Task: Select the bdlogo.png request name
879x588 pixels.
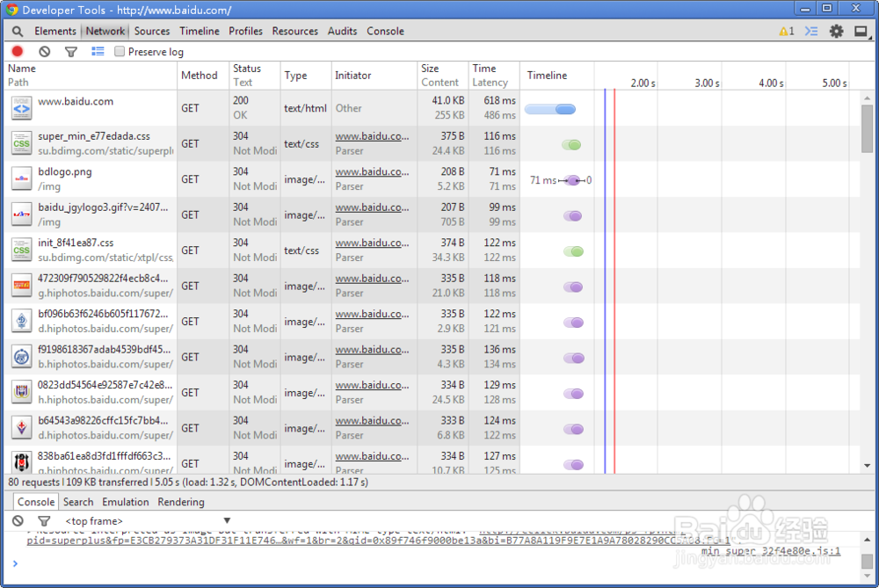Action: (65, 172)
